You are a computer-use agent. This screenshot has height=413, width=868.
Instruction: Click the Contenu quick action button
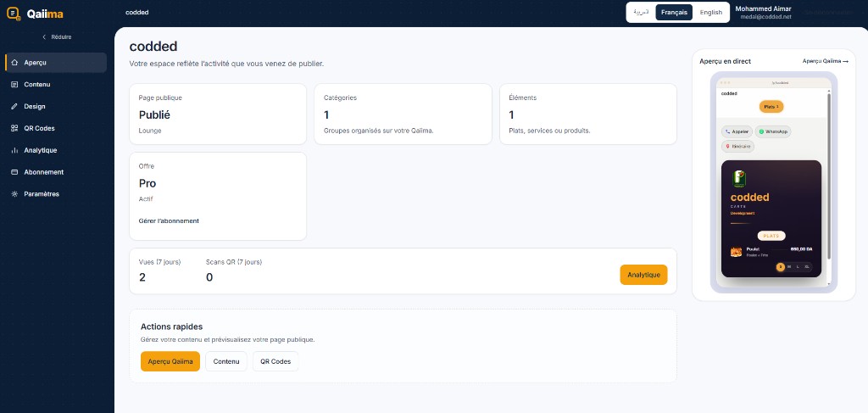pyautogui.click(x=225, y=361)
